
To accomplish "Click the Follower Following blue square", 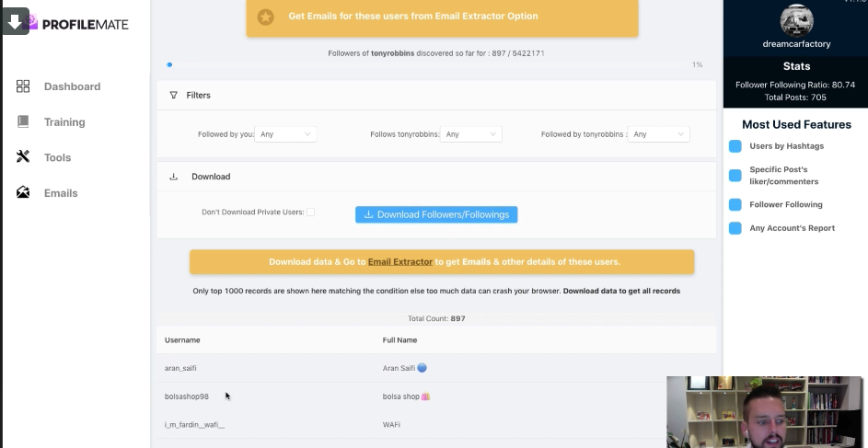I will [735, 204].
